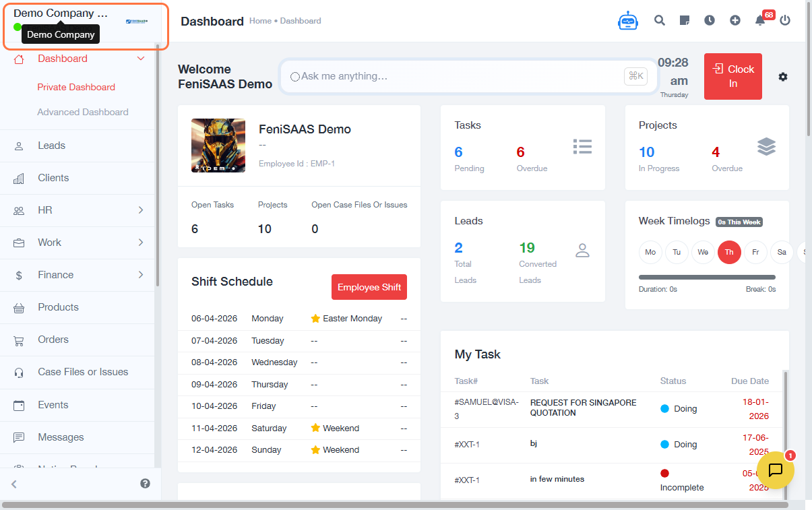812x510 pixels.
Task: Open dashboard settings gear icon
Action: [x=782, y=77]
